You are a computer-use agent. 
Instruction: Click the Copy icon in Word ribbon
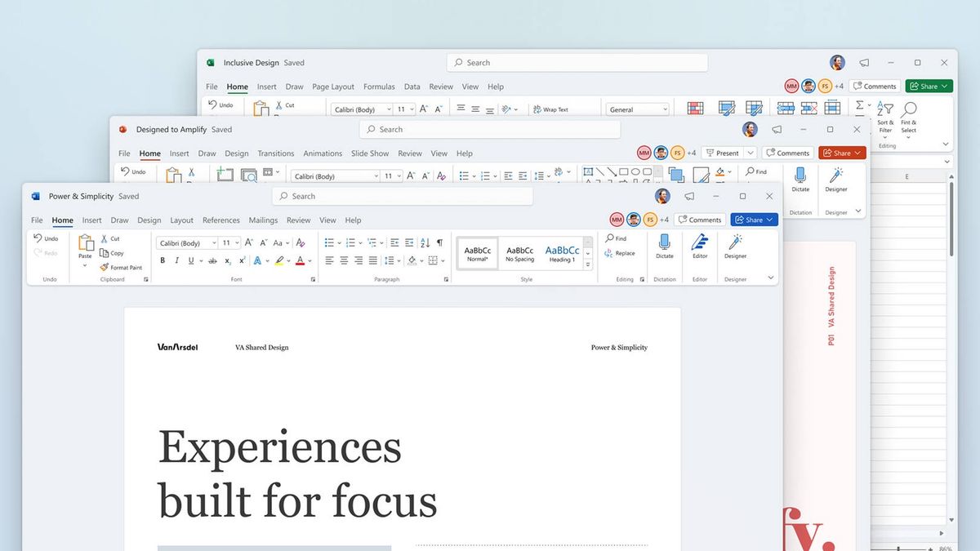105,253
